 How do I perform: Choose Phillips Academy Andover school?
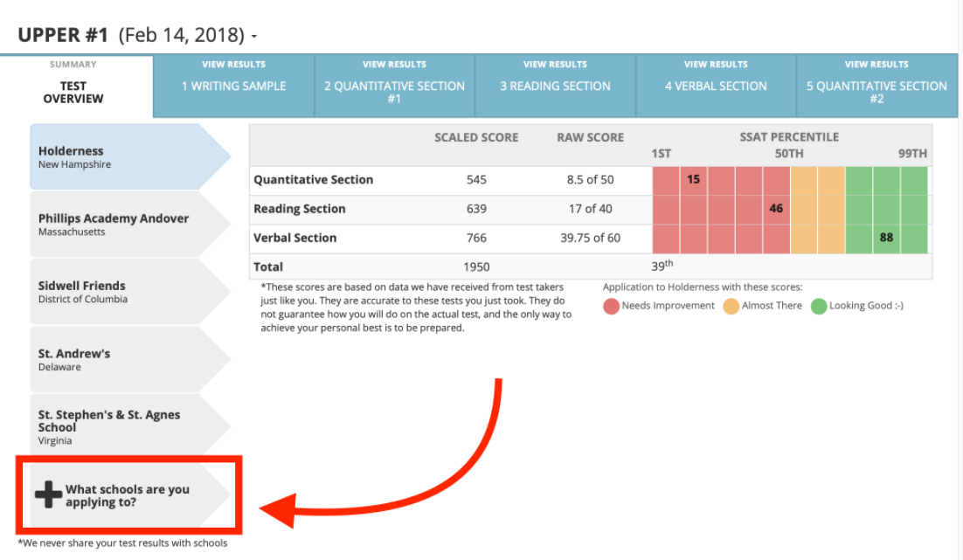coord(129,225)
